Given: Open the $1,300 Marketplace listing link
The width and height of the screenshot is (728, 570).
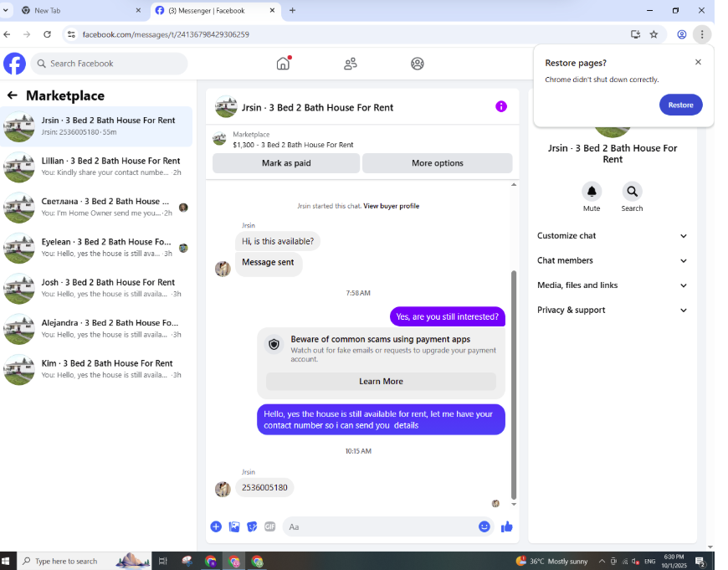Looking at the screenshot, I should coord(293,145).
